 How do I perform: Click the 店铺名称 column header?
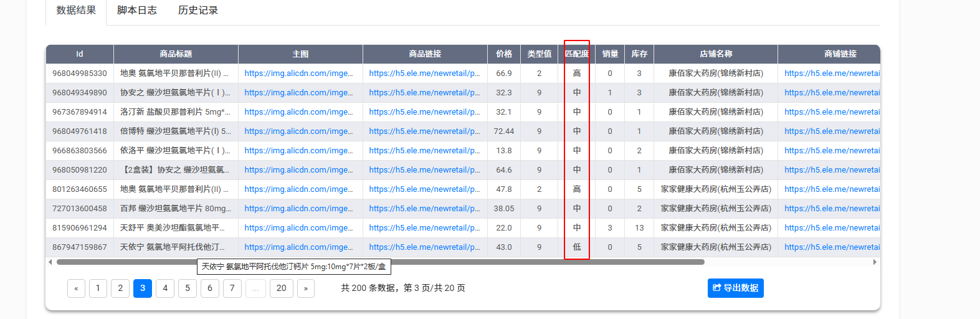[716, 54]
